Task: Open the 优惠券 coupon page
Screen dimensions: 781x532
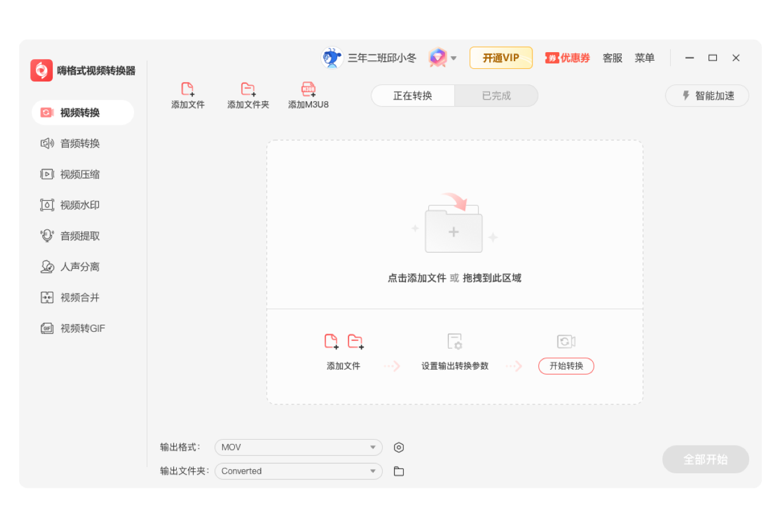Action: click(567, 58)
